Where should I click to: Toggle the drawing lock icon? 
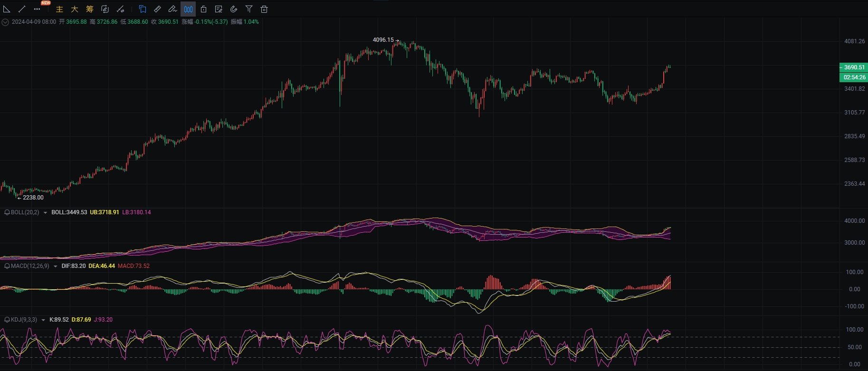point(203,9)
